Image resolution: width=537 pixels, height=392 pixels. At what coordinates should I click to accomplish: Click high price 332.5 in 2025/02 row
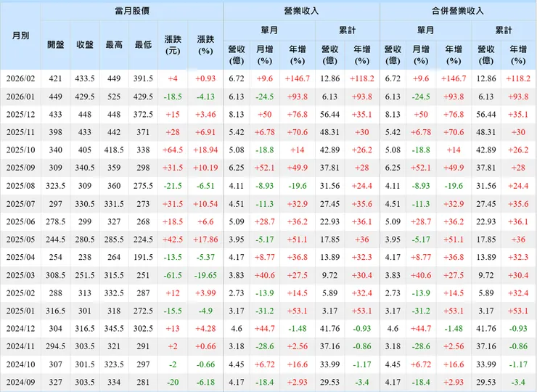coord(114,293)
